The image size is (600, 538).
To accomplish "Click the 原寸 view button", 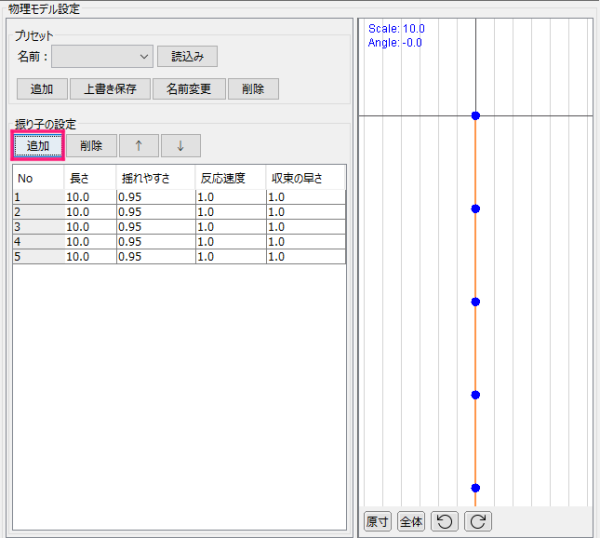I will (377, 522).
